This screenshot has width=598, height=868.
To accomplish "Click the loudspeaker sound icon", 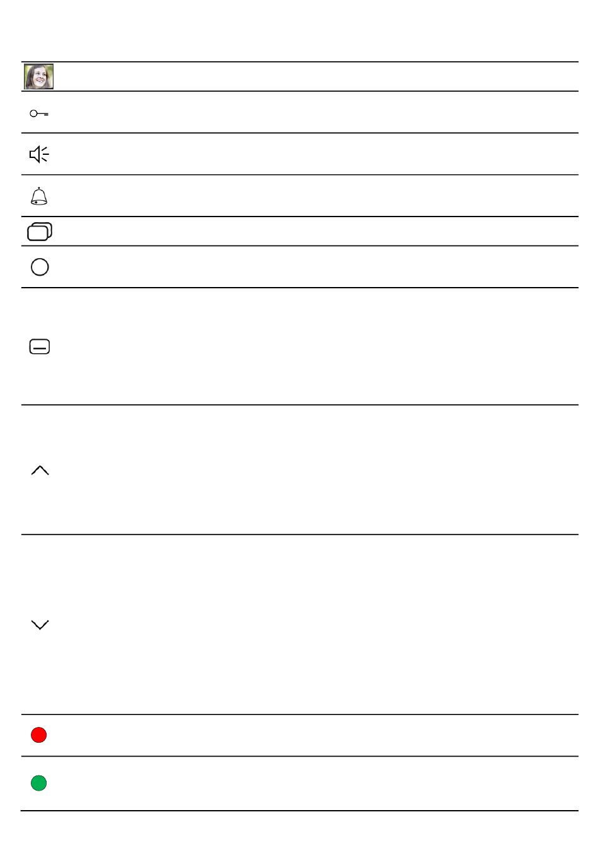I will pyautogui.click(x=39, y=154).
